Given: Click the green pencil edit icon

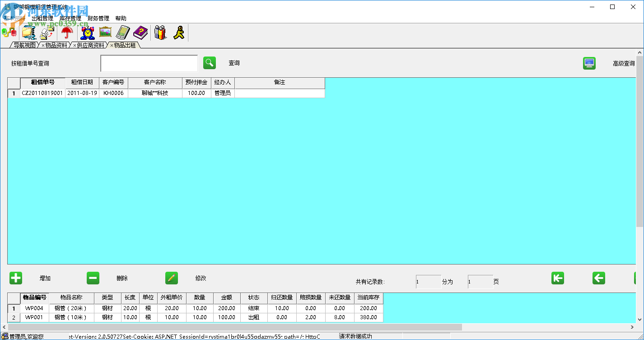Looking at the screenshot, I should pos(172,278).
